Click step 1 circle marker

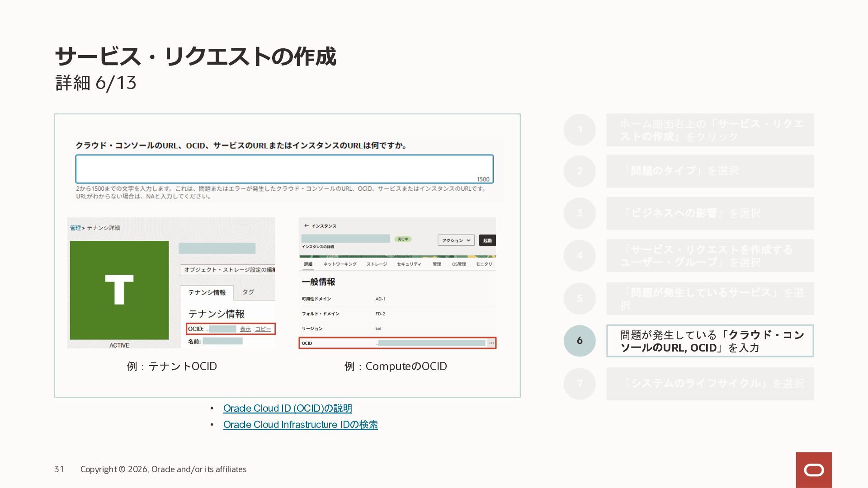click(580, 130)
